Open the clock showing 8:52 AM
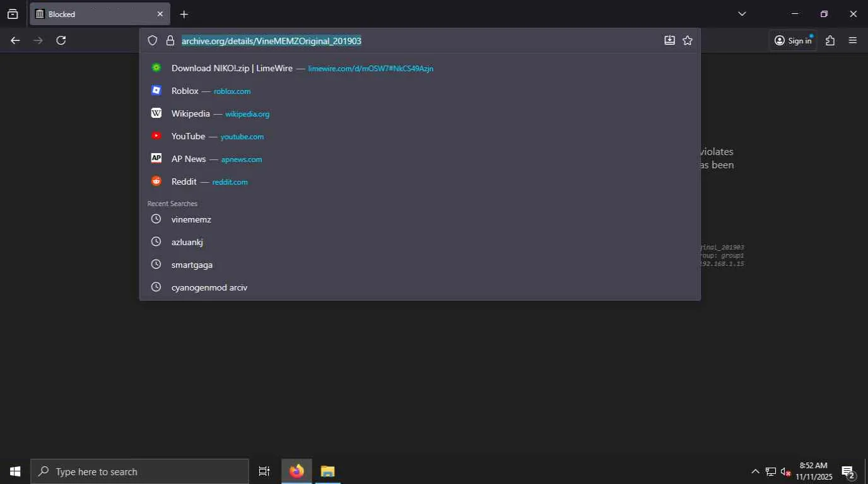 tap(814, 471)
